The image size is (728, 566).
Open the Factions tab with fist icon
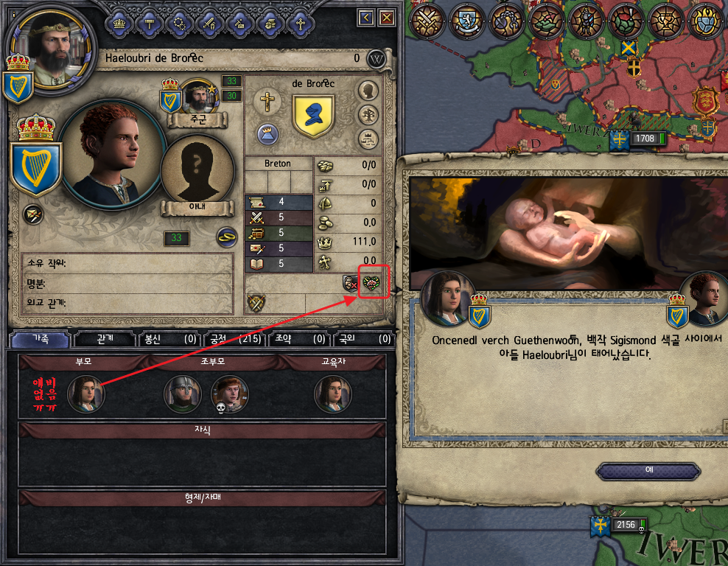pyautogui.click(x=270, y=24)
